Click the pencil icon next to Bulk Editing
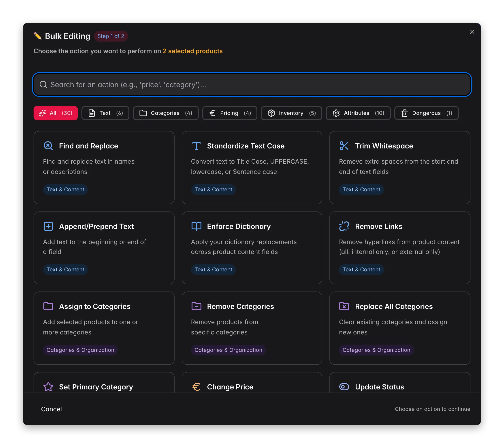This screenshot has width=504, height=448. click(x=37, y=36)
